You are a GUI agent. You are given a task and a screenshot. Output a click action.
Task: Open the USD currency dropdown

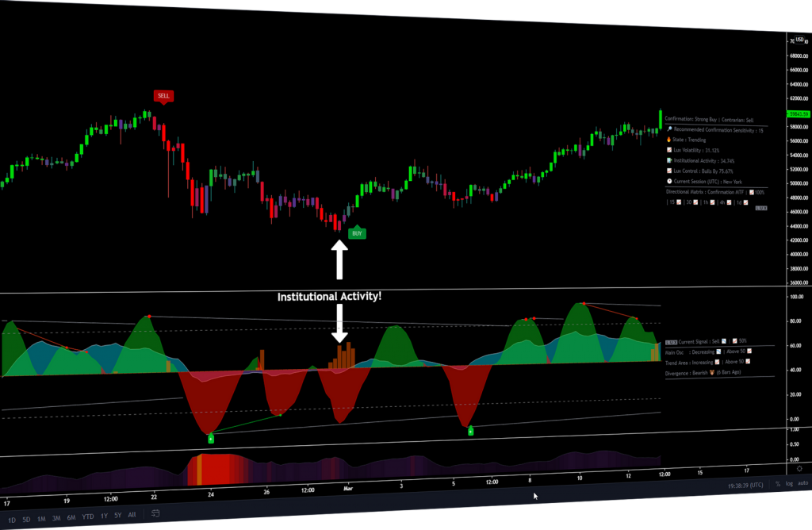click(800, 40)
